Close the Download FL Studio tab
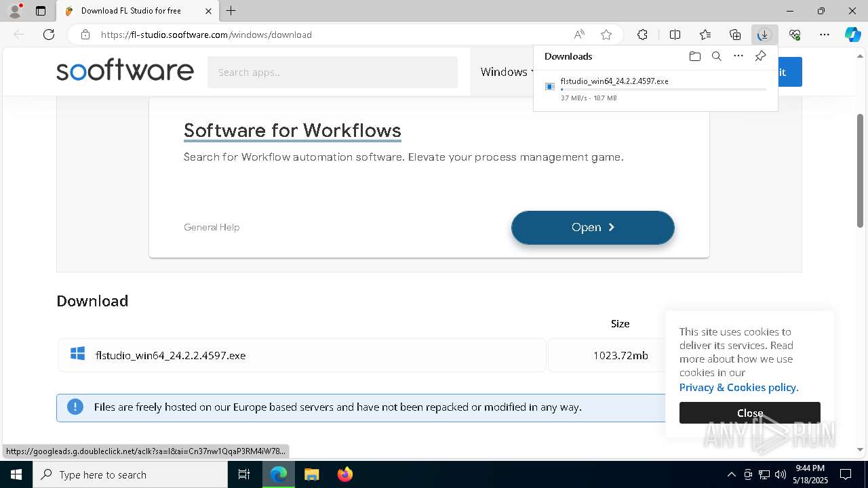This screenshot has width=868, height=488. pyautogui.click(x=208, y=11)
